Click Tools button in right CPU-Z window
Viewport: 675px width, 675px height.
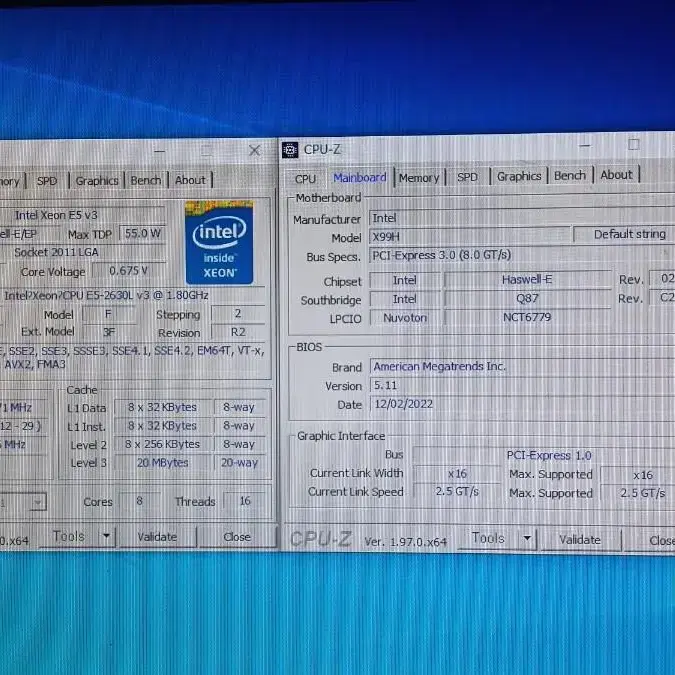pos(488,538)
